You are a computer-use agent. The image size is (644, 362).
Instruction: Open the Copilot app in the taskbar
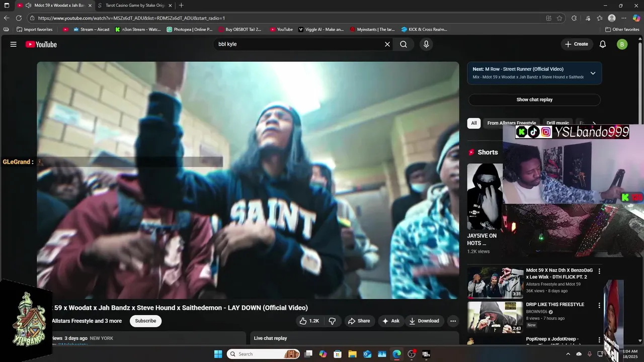click(323, 354)
